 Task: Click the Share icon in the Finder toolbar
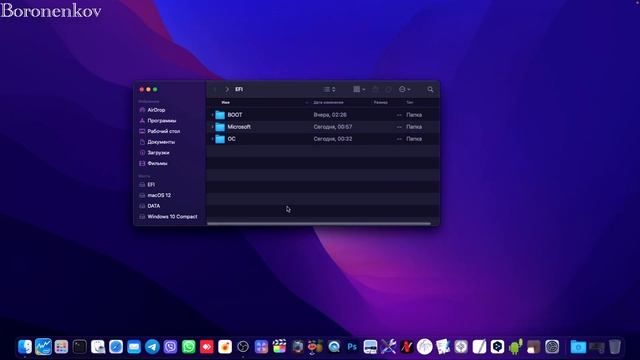click(375, 89)
